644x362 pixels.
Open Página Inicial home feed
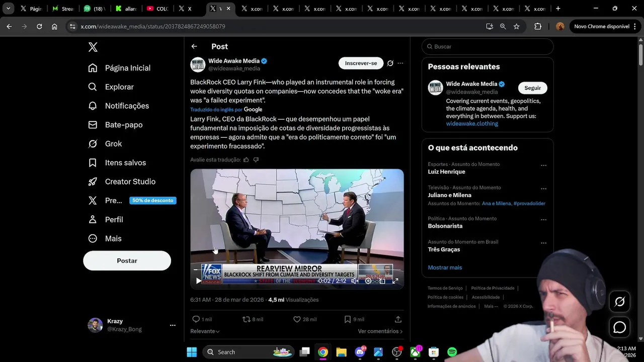coord(119,68)
